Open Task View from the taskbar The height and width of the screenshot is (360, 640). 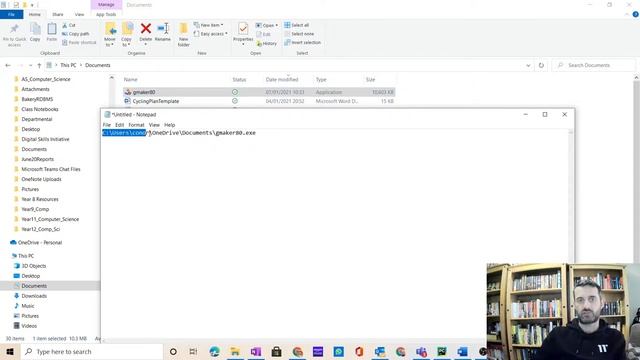[x=193, y=351]
